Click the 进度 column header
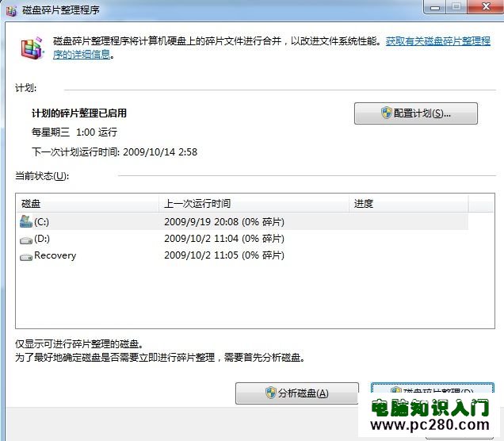 tap(408, 204)
